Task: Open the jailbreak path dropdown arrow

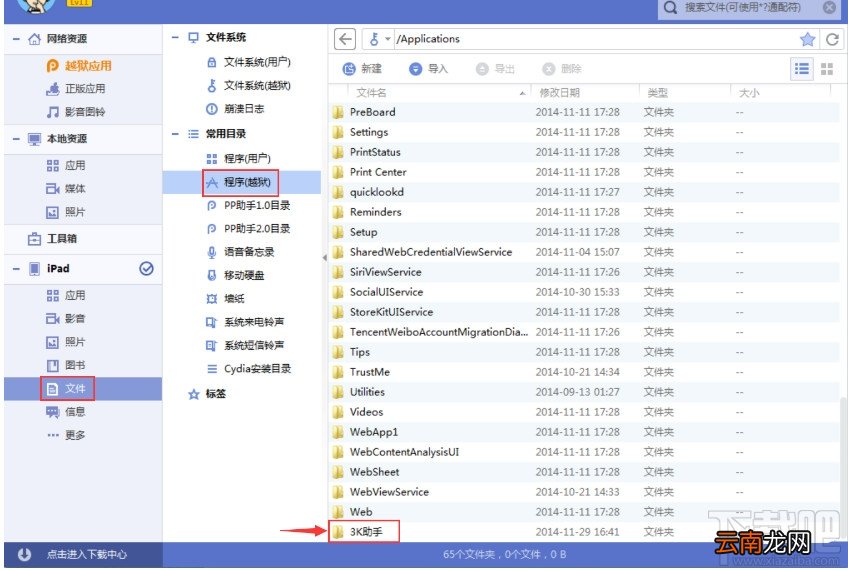Action: [387, 39]
